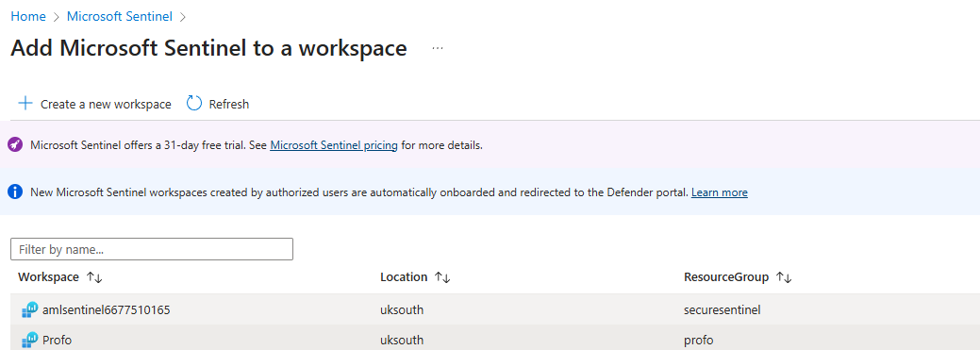This screenshot has width=980, height=350.
Task: Click profo resource group cell
Action: point(699,341)
